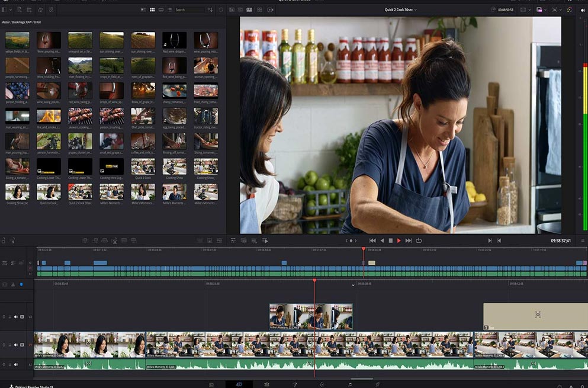Click the stop button
588x388 pixels.
point(390,241)
